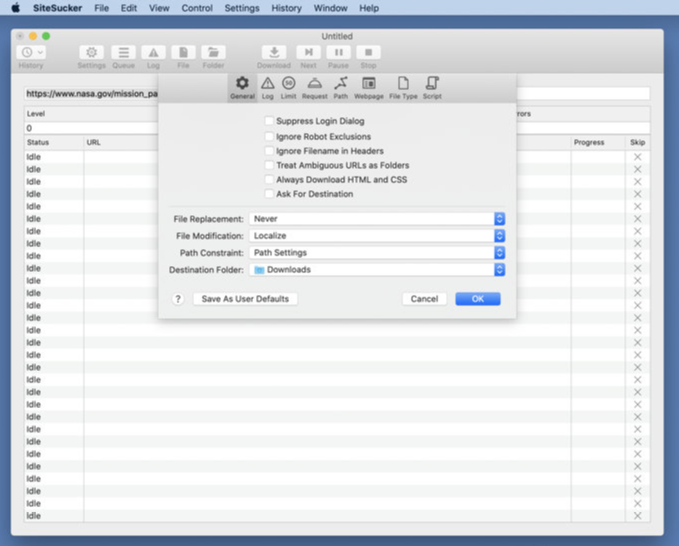Viewport: 679px width, 546px height.
Task: Click Save As User Defaults button
Action: click(245, 299)
